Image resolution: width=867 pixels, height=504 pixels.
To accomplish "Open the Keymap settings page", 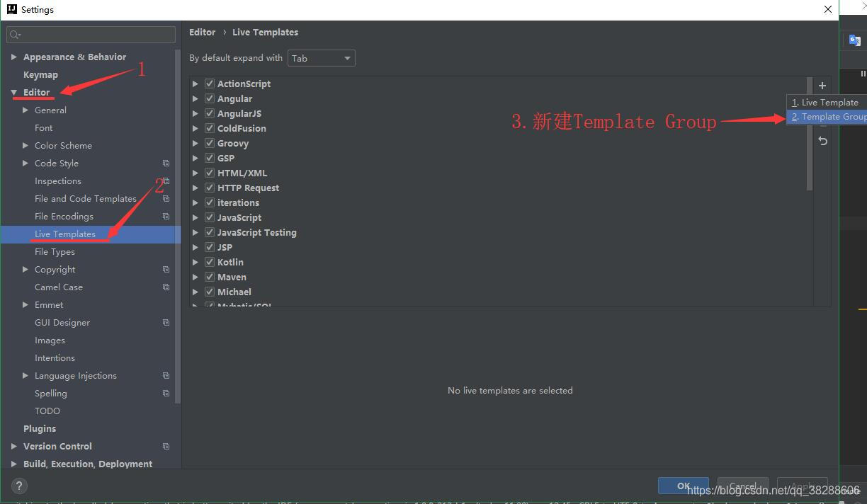I will pos(40,75).
